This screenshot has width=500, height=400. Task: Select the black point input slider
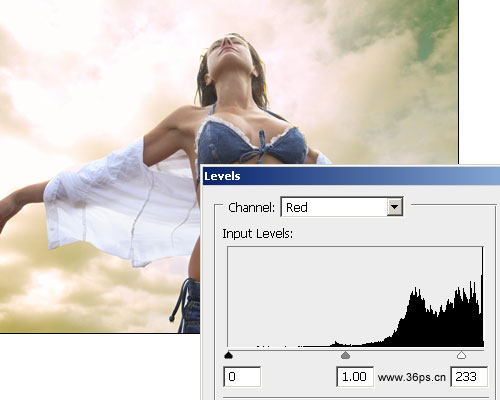[228, 355]
